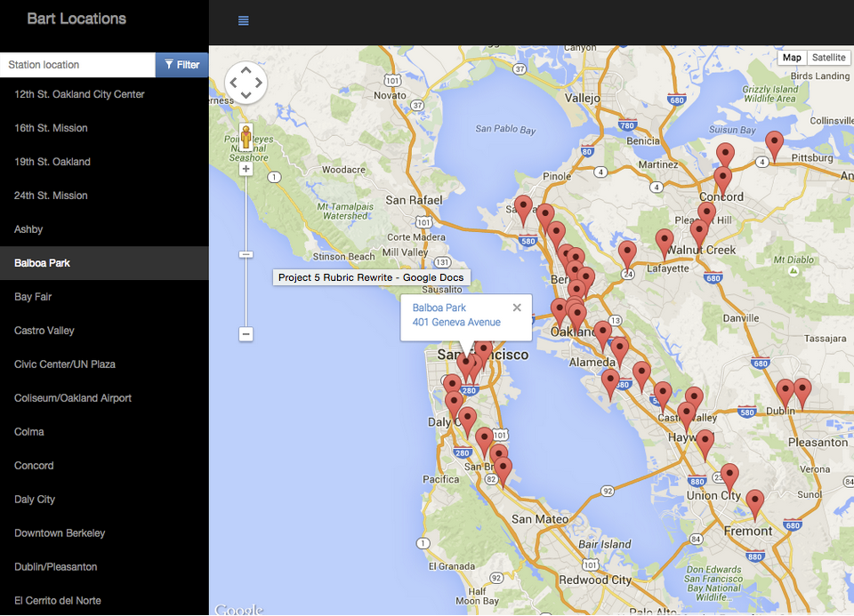Zoom in with the plus button
Viewport: 854px width, 616px height.
[x=246, y=169]
